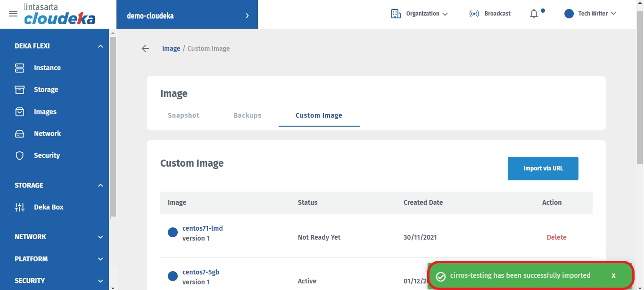The width and height of the screenshot is (644, 290).
Task: Expand the PLATFORM sidebar section
Action: [x=100, y=259]
